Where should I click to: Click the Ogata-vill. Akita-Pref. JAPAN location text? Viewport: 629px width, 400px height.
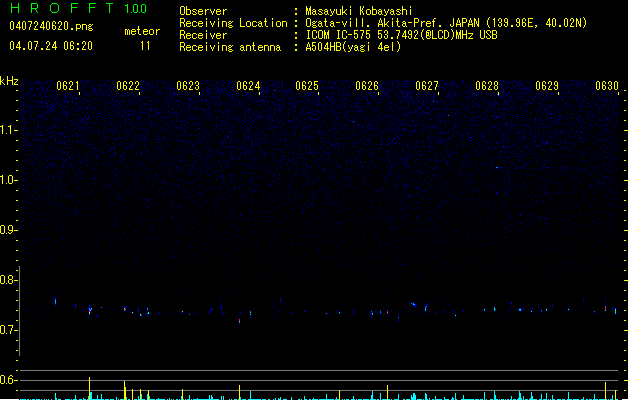(446, 23)
